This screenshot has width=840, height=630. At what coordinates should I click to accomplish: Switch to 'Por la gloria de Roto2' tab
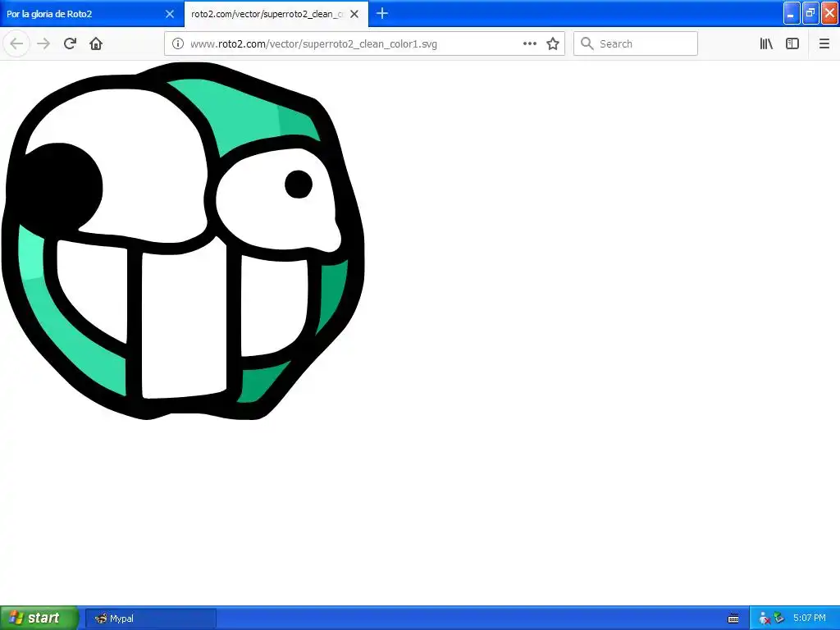point(92,14)
